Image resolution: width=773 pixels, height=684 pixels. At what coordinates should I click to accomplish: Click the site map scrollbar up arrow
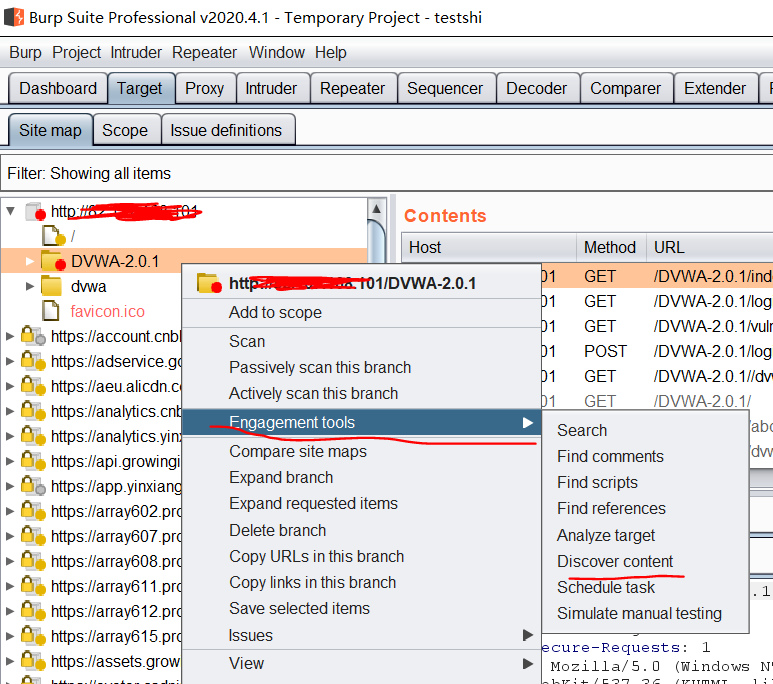point(377,209)
